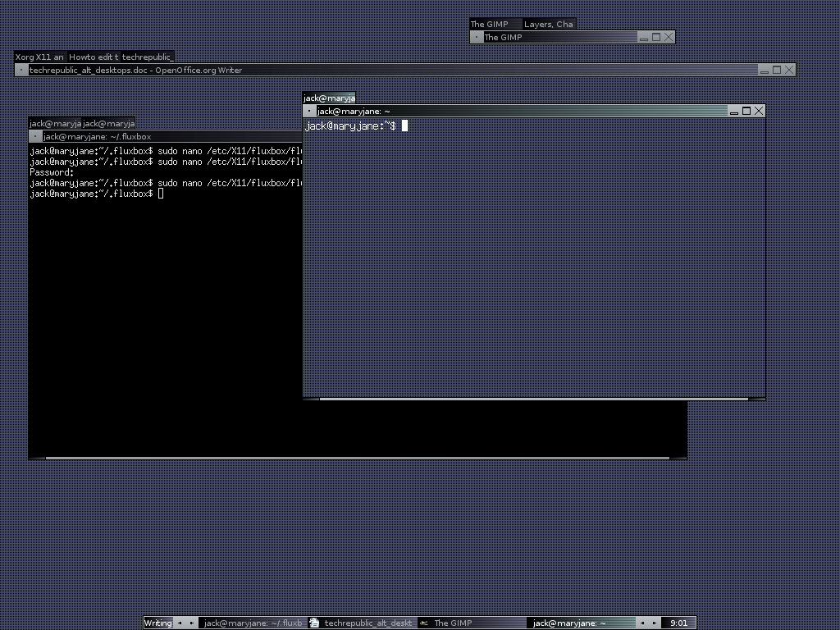
Task: Click jack@maryjane: ~/.fluxbox window title
Action: tap(98, 137)
